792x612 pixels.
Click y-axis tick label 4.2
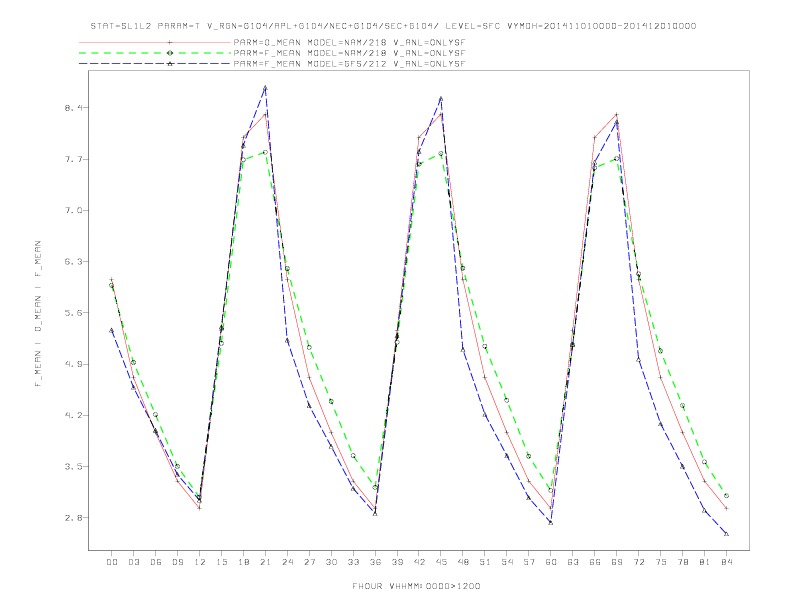74,415
